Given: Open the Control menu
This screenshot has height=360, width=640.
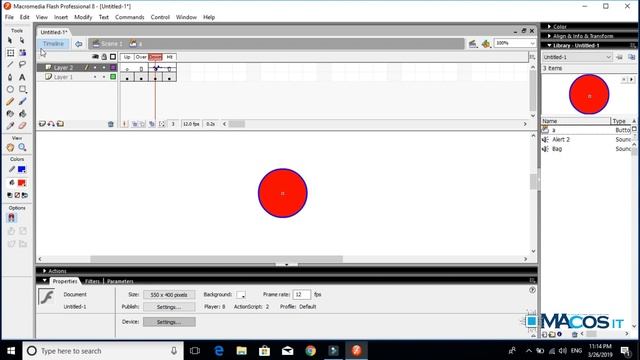Looking at the screenshot, I should pos(160,17).
